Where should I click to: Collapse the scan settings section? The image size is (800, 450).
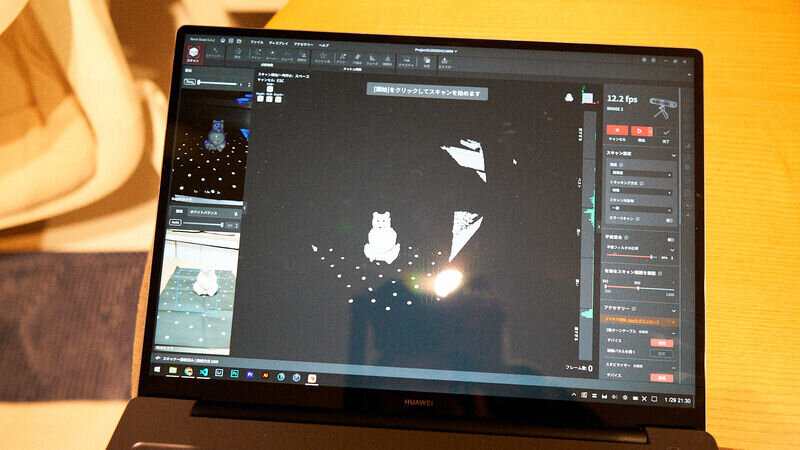(x=674, y=155)
